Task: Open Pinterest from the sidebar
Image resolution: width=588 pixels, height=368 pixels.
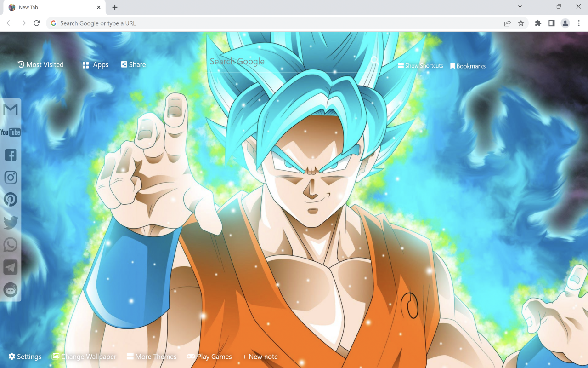Action: pyautogui.click(x=11, y=200)
